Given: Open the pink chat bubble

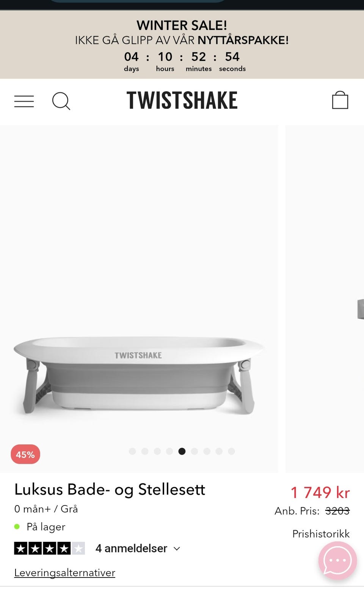Looking at the screenshot, I should (337, 560).
